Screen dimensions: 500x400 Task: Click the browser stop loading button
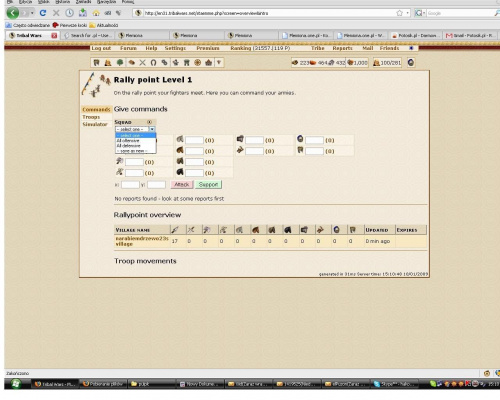(x=56, y=13)
